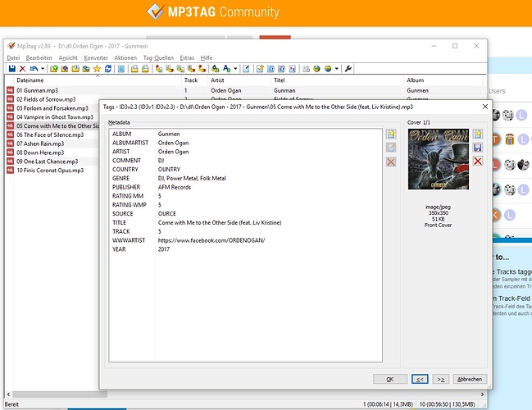Open extended tags via the pencil note icon
Image resolution: width=532 pixels, height=410 pixels.
246,69
